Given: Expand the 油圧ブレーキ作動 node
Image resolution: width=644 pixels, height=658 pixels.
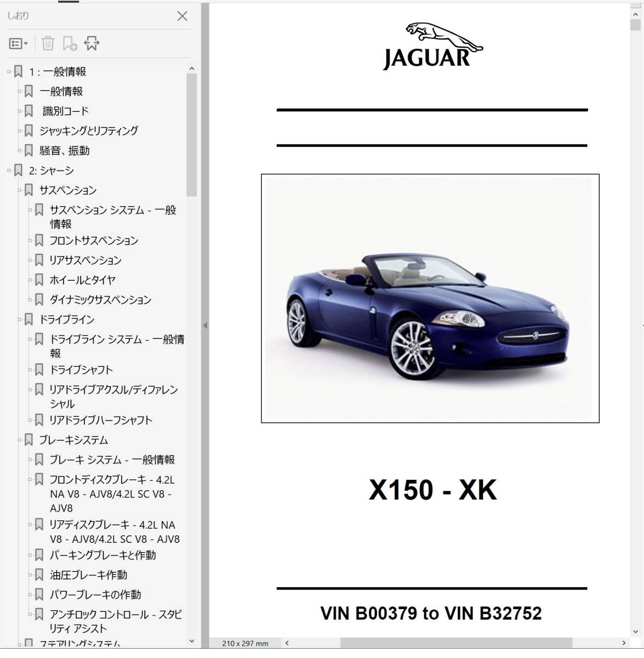Looking at the screenshot, I should [x=30, y=575].
